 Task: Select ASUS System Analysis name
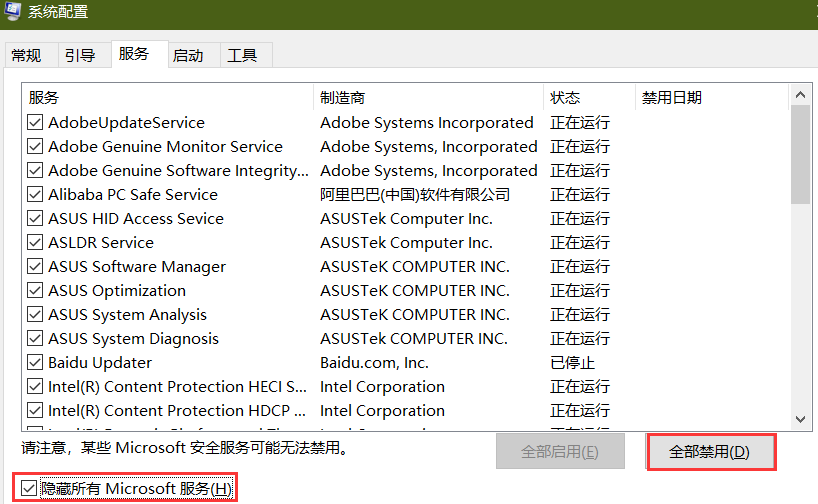[x=127, y=315]
